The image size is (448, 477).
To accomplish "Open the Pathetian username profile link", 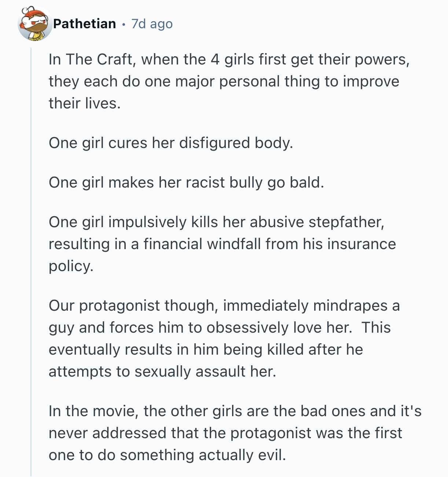I will point(84,24).
